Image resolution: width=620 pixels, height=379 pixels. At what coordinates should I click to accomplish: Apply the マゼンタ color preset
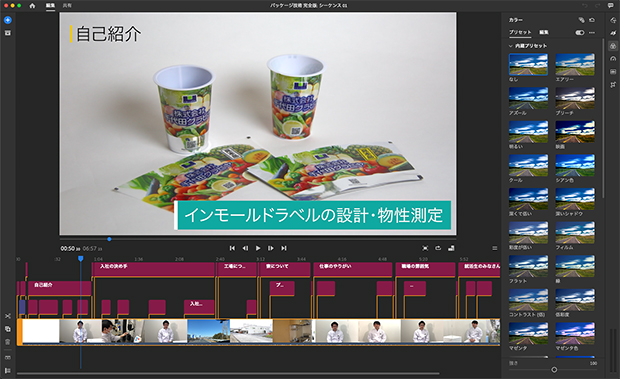528,333
